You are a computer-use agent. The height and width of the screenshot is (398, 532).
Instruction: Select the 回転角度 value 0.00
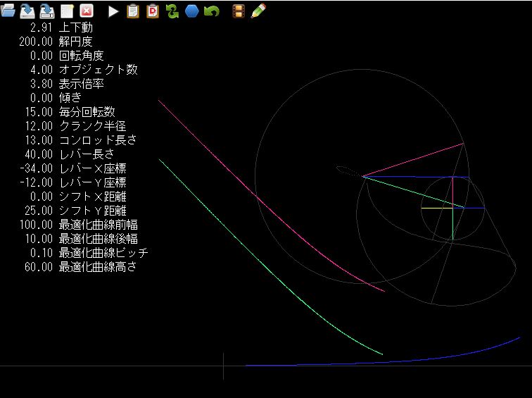[42, 56]
